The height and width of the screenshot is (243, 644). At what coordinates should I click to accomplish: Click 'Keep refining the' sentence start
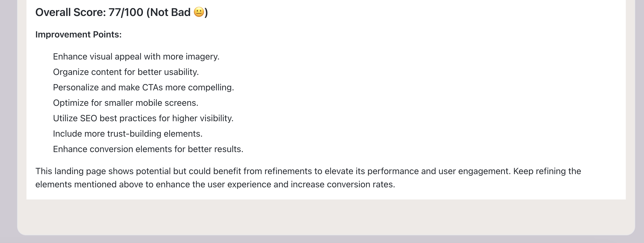pyautogui.click(x=547, y=171)
